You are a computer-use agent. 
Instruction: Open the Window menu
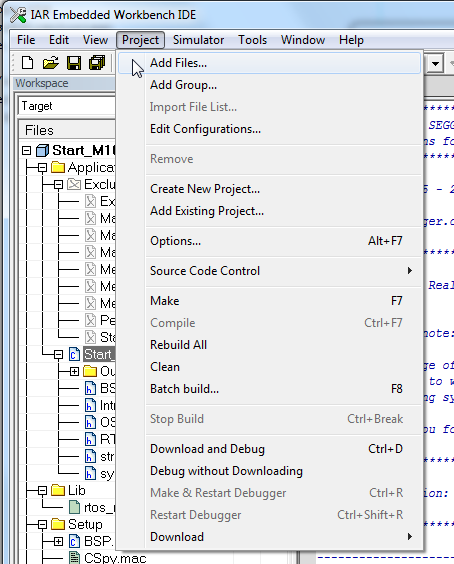303,40
